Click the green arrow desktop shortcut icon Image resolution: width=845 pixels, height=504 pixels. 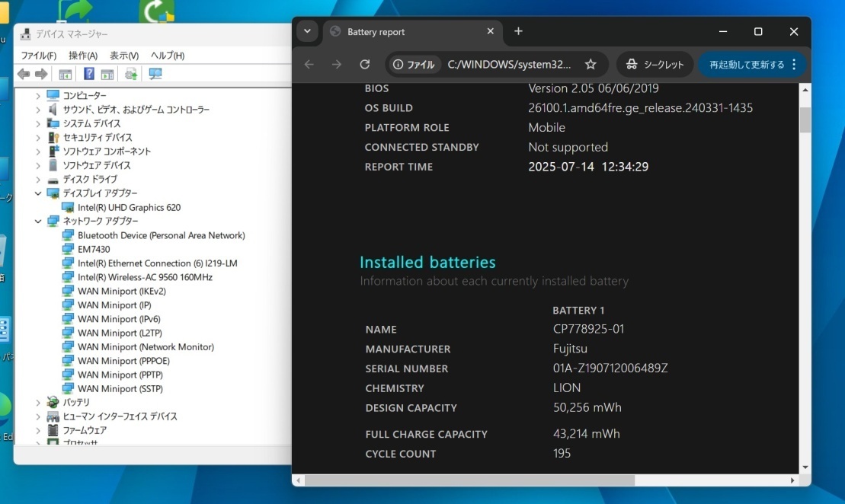[x=76, y=11]
